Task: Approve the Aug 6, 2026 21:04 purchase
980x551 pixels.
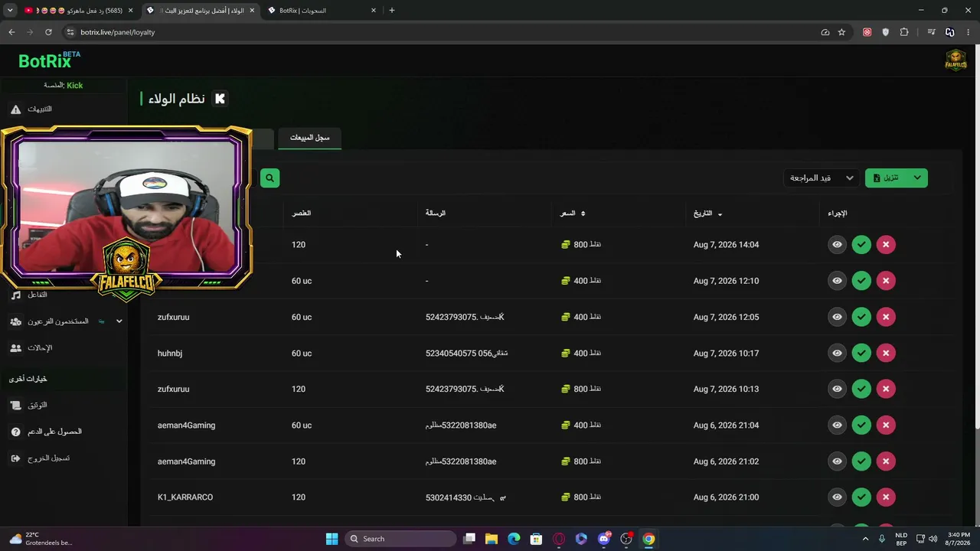Action: (861, 425)
